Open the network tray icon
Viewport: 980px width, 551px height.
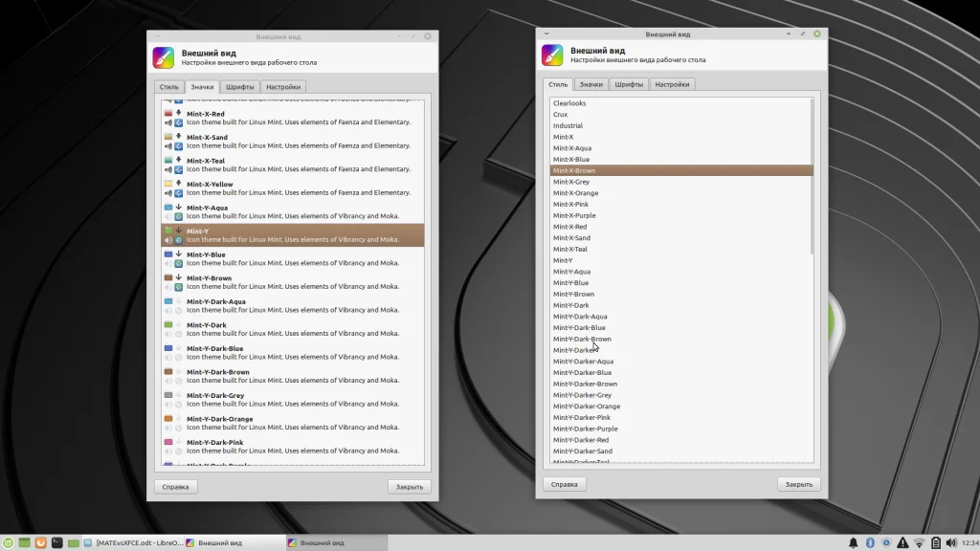(x=919, y=542)
